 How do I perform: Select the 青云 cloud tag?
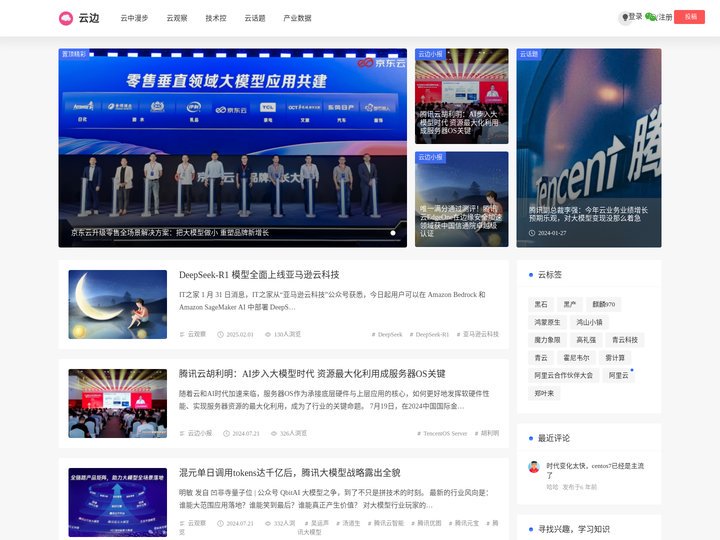tap(541, 358)
